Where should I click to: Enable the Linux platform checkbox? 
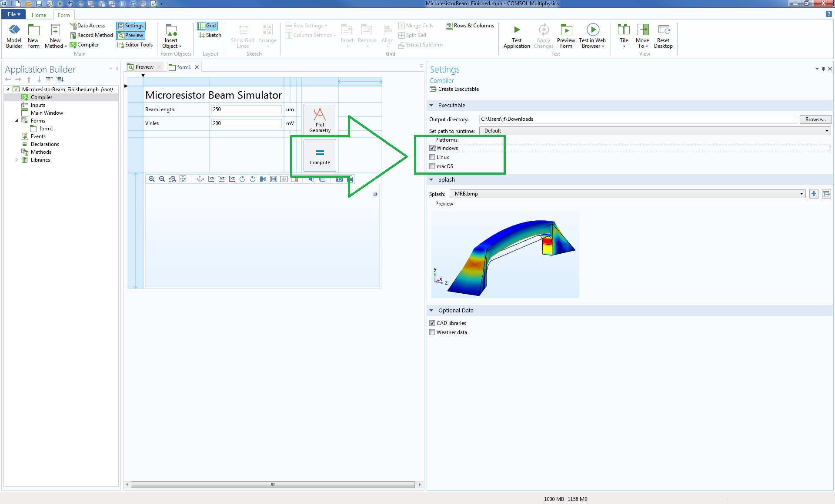(x=432, y=157)
